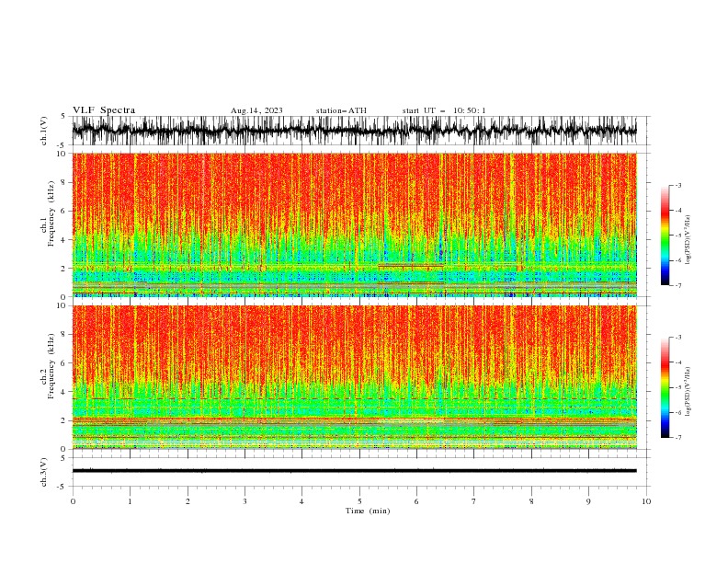728x563 pixels.
Task: Click the ch.2 spectrogram plot area
Action: [x=354, y=377]
